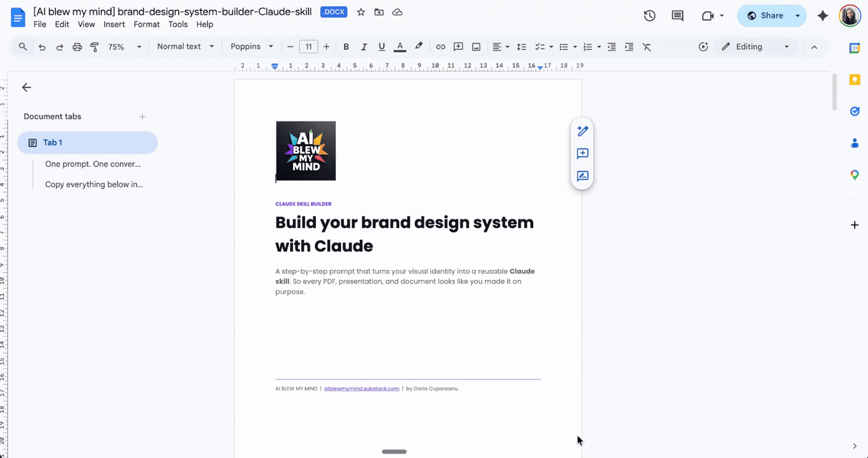868x458 pixels.
Task: Decrease the indent
Action: pos(612,46)
